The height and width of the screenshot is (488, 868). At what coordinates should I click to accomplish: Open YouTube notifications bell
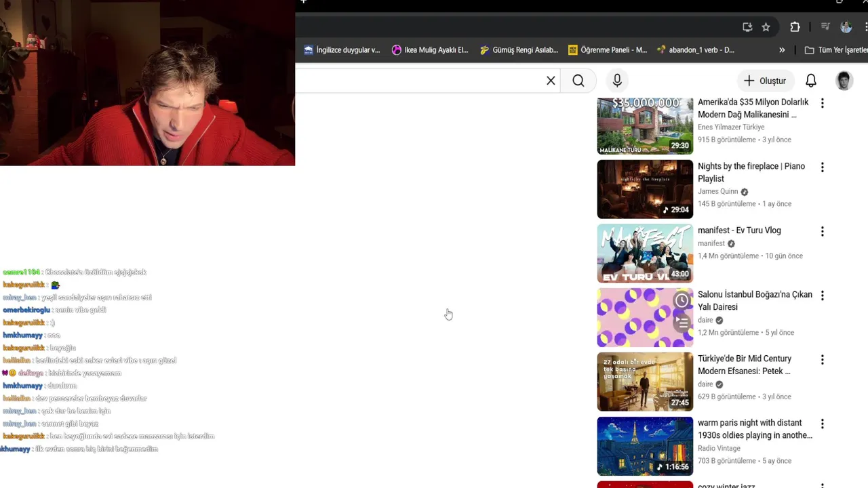tap(810, 81)
